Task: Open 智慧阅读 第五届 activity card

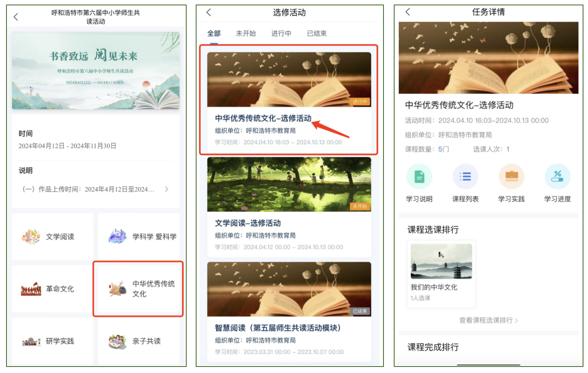Action: click(x=289, y=312)
